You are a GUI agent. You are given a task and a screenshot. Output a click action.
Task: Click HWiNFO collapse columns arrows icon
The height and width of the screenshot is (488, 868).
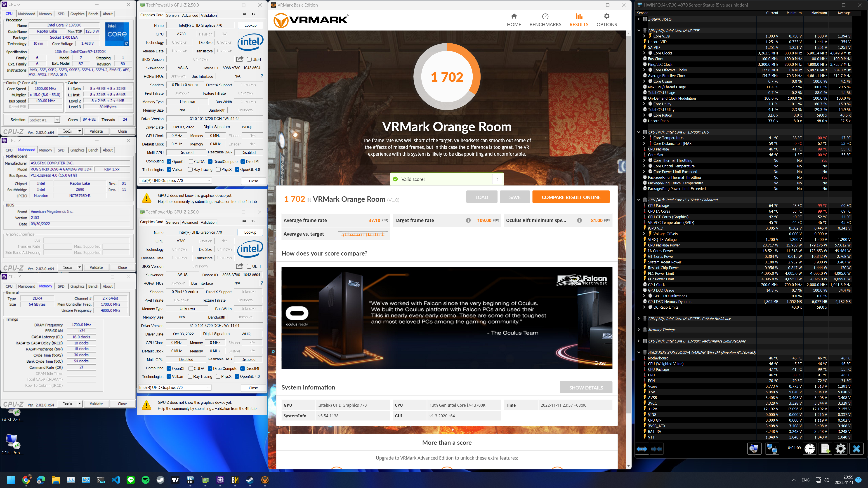tap(657, 449)
